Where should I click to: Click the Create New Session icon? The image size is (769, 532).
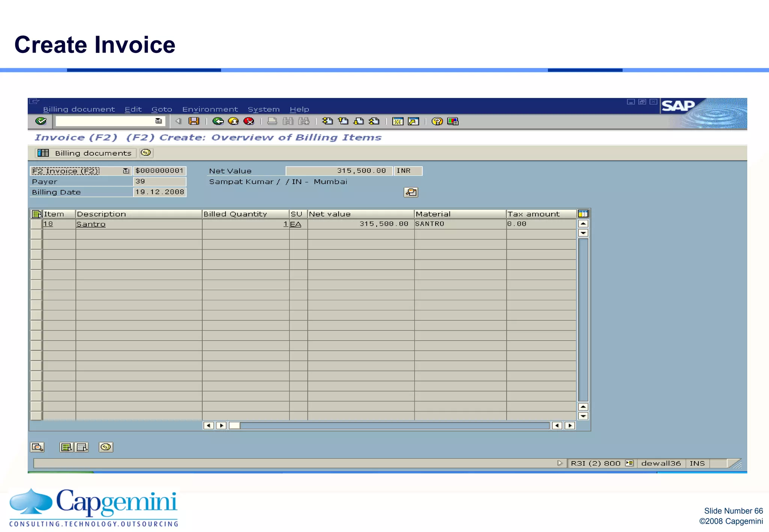click(398, 121)
